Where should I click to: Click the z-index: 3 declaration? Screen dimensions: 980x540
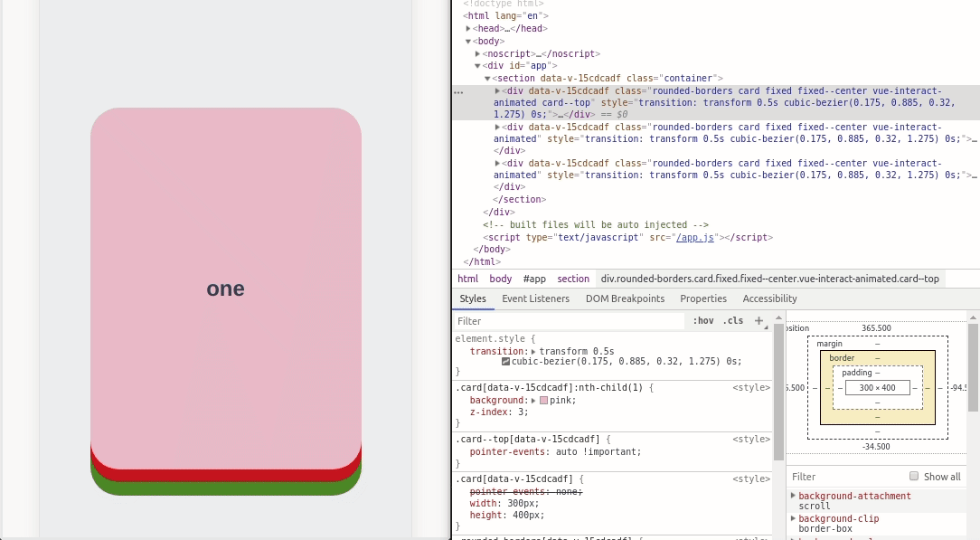click(x=499, y=412)
